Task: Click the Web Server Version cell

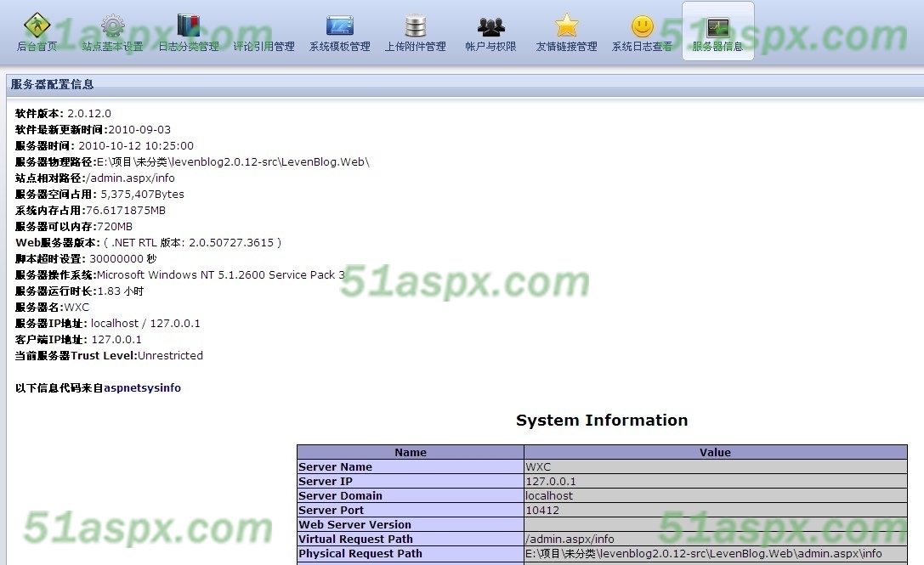Action: click(411, 524)
